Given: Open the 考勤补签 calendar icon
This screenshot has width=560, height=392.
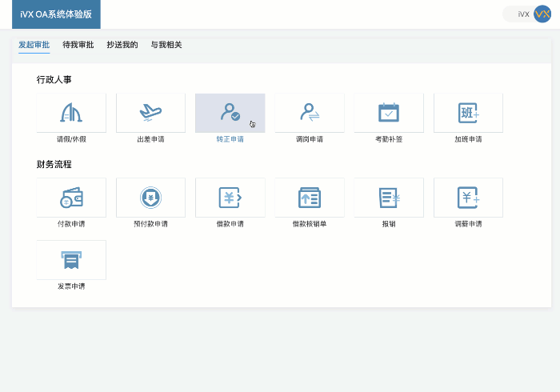Looking at the screenshot, I should click(x=389, y=113).
